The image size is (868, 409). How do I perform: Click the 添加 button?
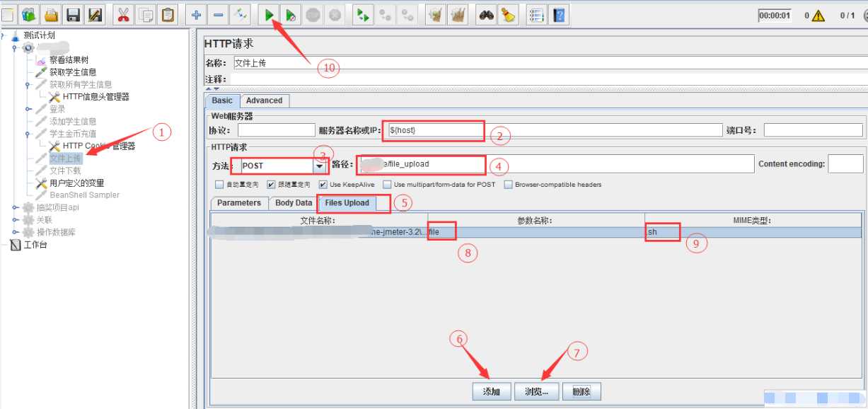(x=492, y=391)
